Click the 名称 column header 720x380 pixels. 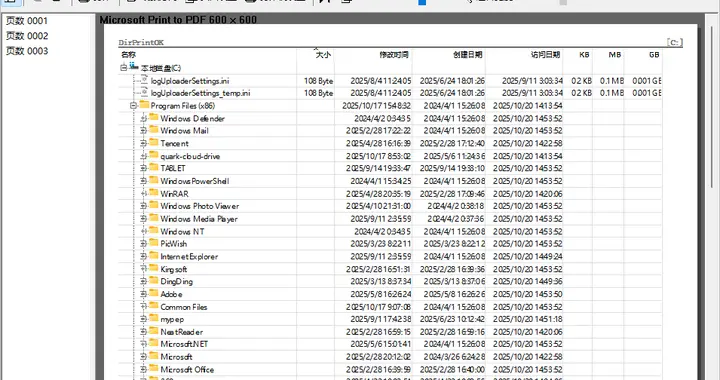pos(128,55)
